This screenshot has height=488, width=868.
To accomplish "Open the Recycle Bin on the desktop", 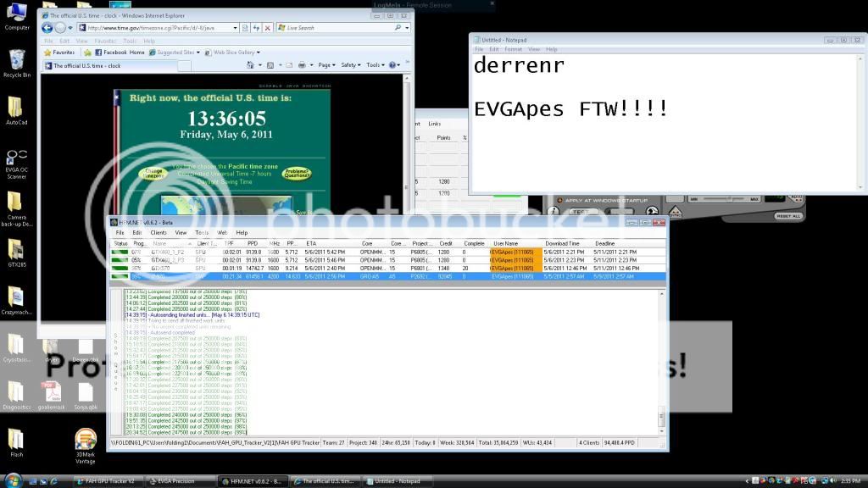I will pyautogui.click(x=17, y=61).
